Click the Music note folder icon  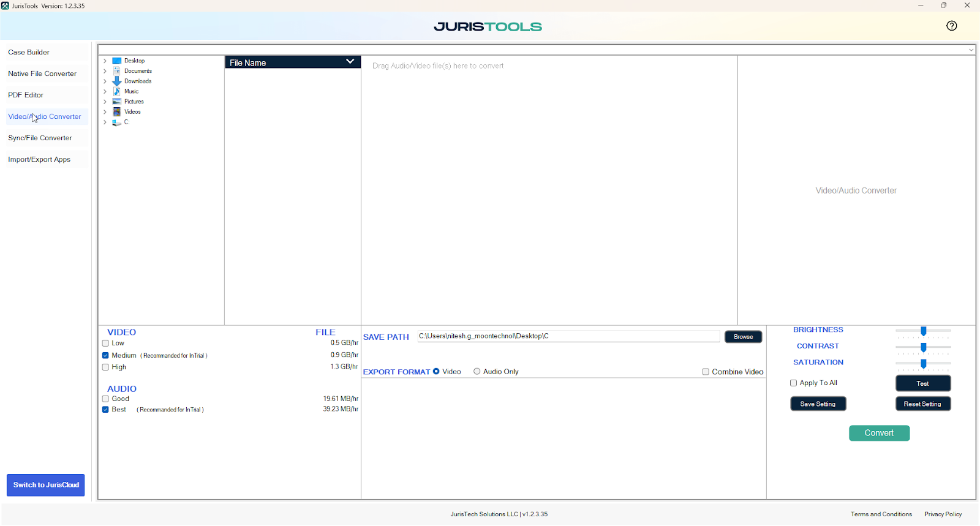[x=117, y=91]
